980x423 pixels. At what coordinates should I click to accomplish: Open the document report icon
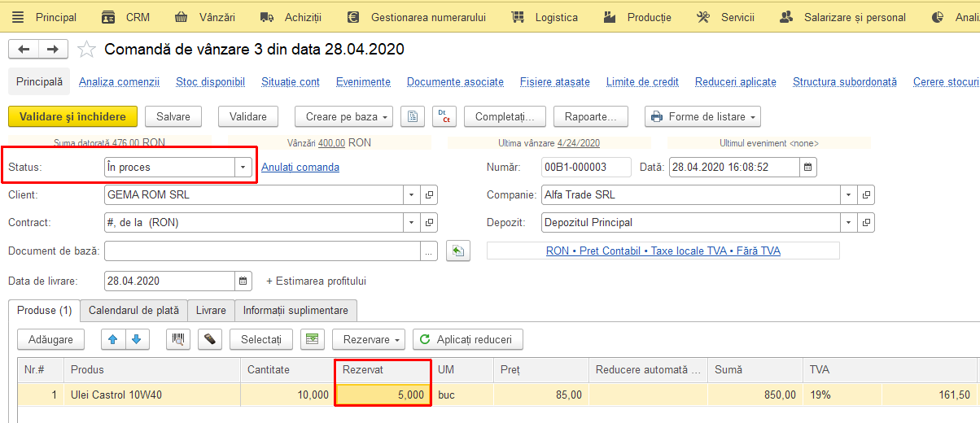(x=413, y=116)
